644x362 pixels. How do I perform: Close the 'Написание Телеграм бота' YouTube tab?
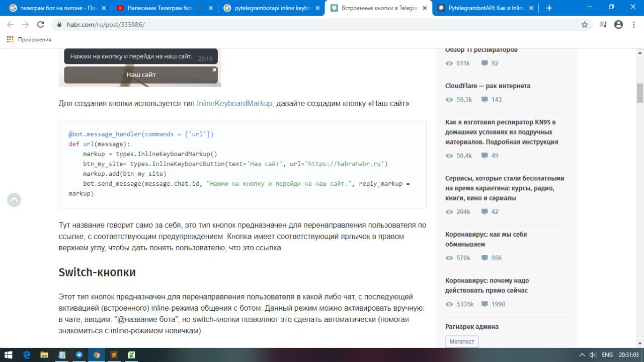tap(210, 8)
